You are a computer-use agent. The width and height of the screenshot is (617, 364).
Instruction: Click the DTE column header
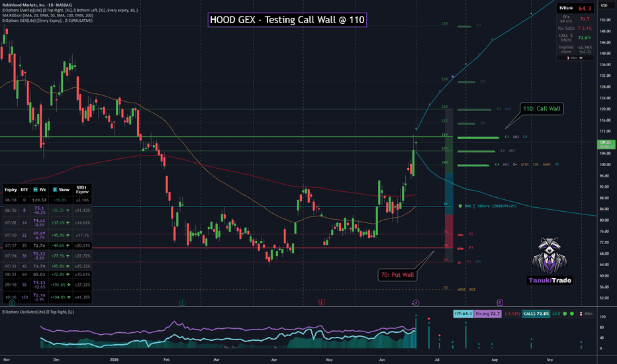24,190
